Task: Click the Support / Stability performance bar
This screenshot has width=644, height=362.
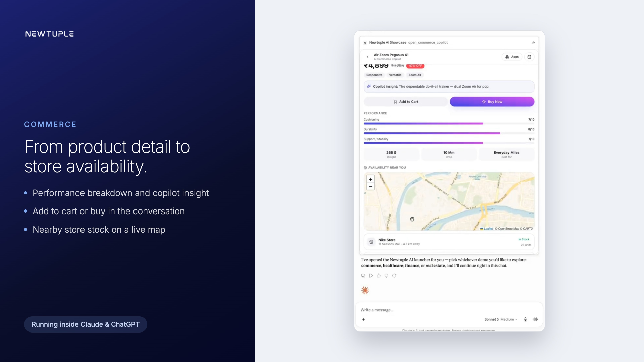Action: coord(449,143)
